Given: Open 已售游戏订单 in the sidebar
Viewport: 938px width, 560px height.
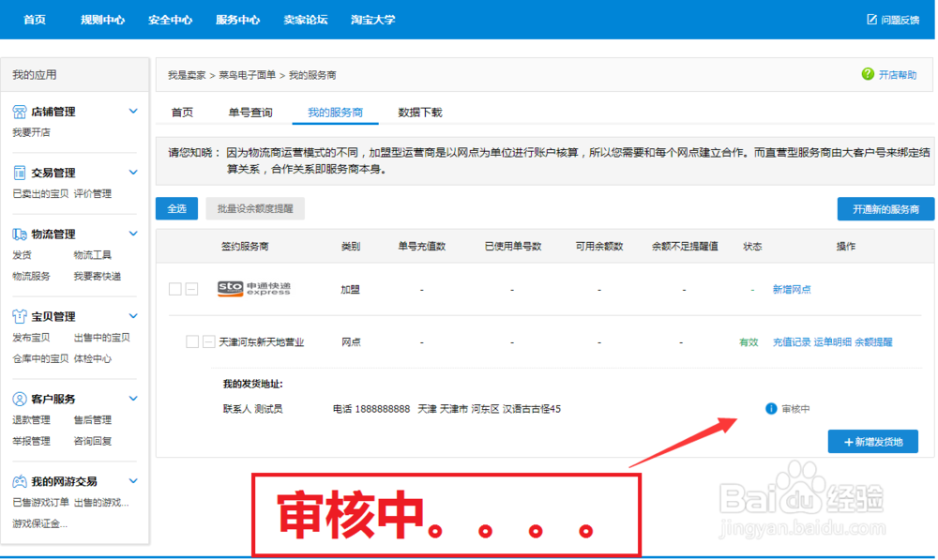Looking at the screenshot, I should click(x=40, y=503).
